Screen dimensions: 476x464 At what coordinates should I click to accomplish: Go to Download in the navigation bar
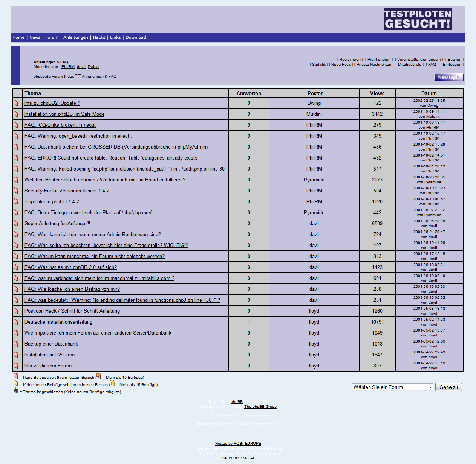coord(136,37)
